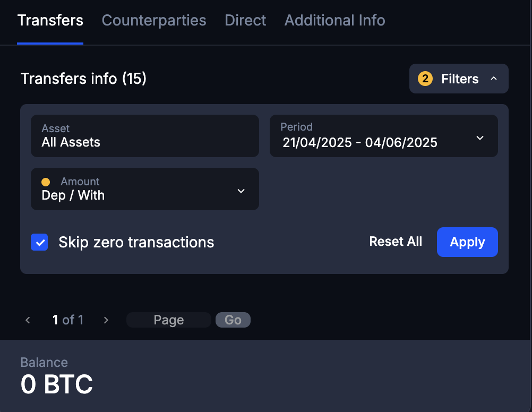Open the Additional Info tab
Image resolution: width=532 pixels, height=412 pixels.
334,20
